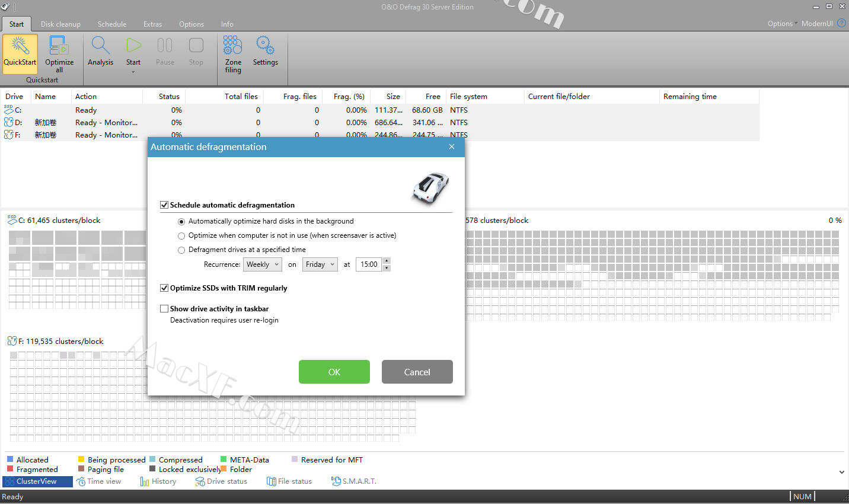Open the Drive status view
The width and height of the screenshot is (849, 504).
click(x=221, y=481)
